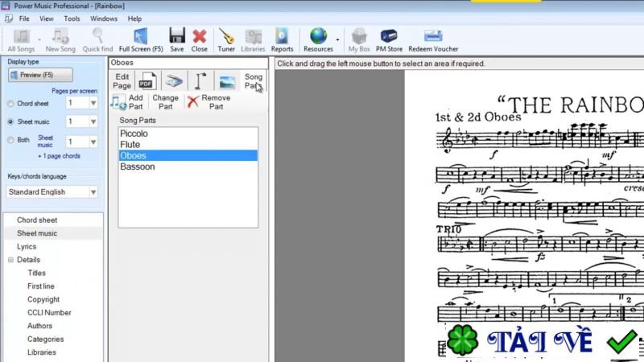Image resolution: width=644 pixels, height=362 pixels.
Task: Switch to Full Screen (F5) mode
Action: click(141, 41)
